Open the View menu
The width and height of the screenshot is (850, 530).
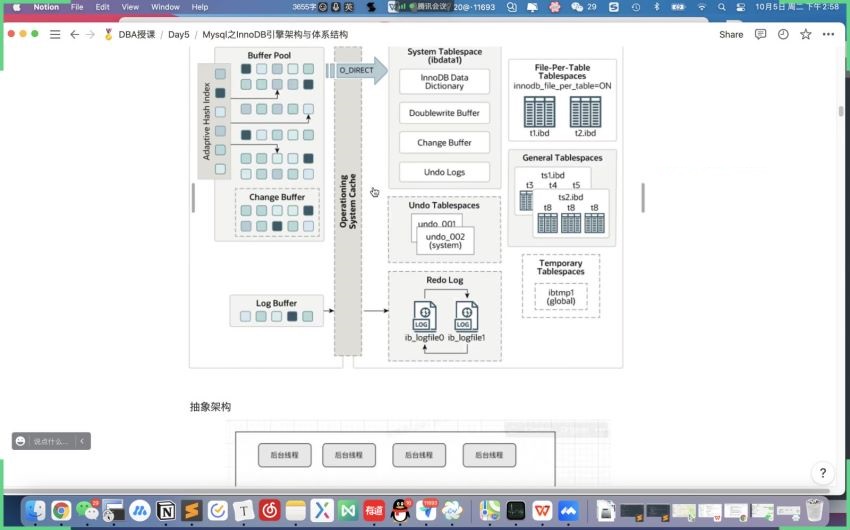pyautogui.click(x=130, y=7)
